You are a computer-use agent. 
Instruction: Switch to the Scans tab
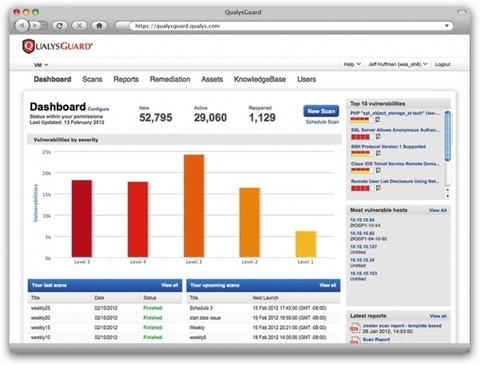click(x=92, y=79)
